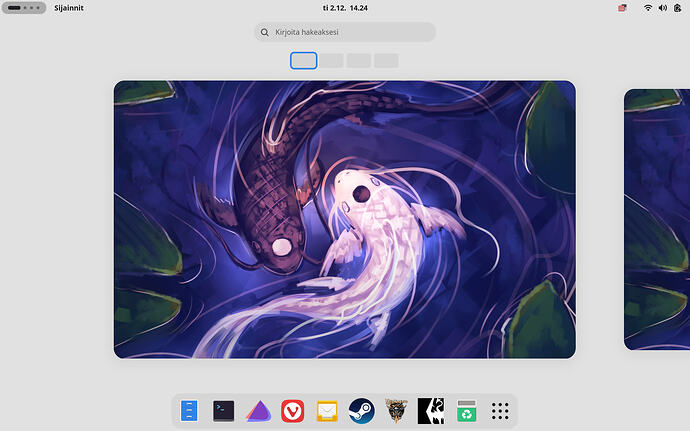This screenshot has width=690, height=431.
Task: Open the yellow envelope mail app
Action: [327, 411]
